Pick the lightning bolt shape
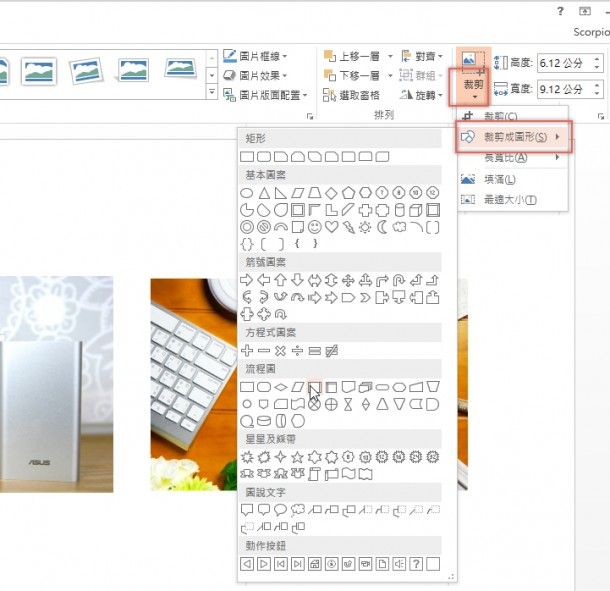This screenshot has width=610, height=591. 348,227
